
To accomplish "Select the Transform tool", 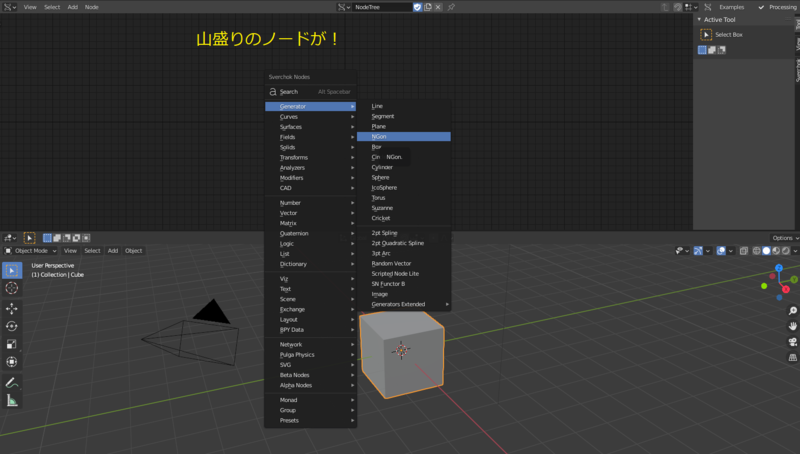I will (12, 362).
